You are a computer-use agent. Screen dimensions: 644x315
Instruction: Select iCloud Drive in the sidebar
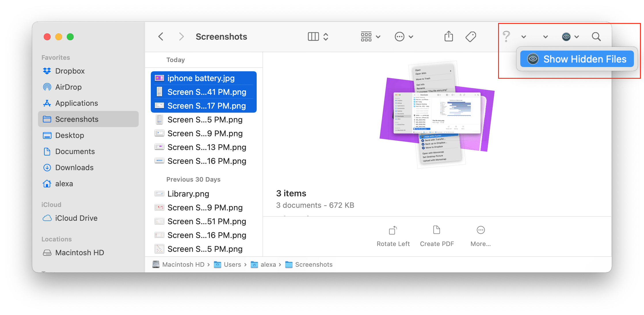click(x=76, y=218)
